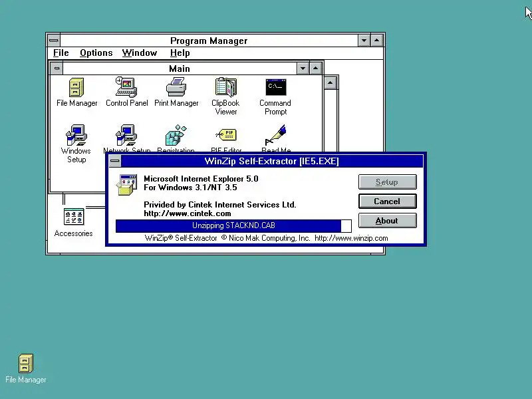This screenshot has height=399, width=532.
Task: Open the Help menu
Action: click(180, 53)
